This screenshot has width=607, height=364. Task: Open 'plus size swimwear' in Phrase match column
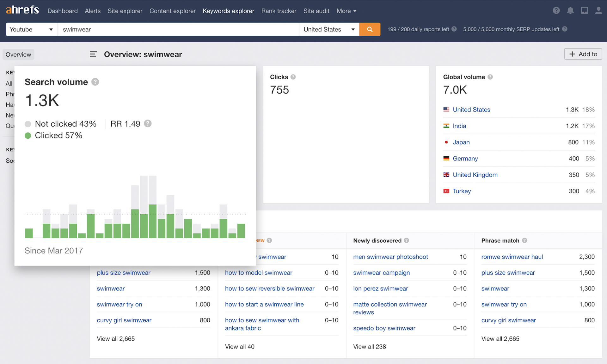coord(508,273)
